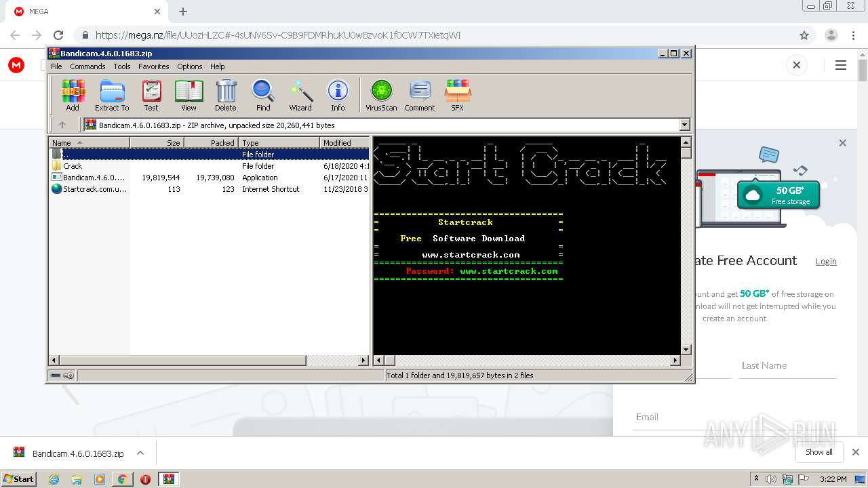Select the Startcrack.com Internet Shortcut
The height and width of the screenshot is (488, 868).
(x=210, y=189)
